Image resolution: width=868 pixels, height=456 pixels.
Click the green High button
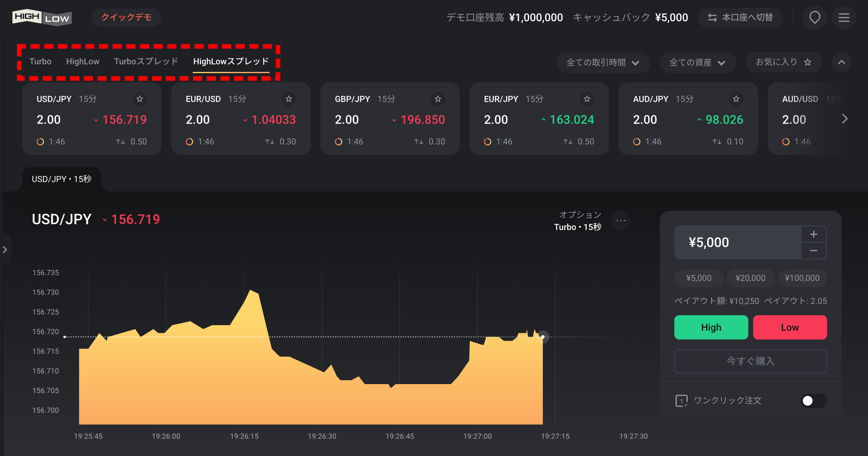[x=711, y=327]
